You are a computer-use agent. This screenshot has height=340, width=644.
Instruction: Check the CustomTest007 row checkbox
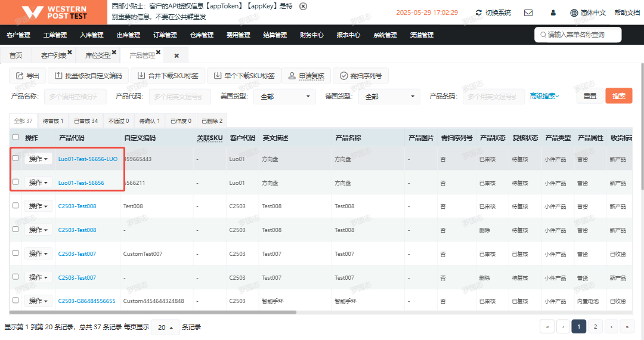[16, 253]
